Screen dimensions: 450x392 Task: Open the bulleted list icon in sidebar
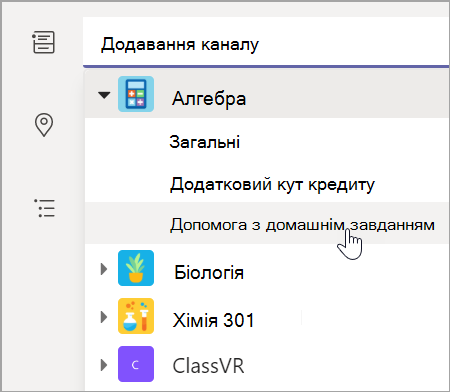(44, 208)
